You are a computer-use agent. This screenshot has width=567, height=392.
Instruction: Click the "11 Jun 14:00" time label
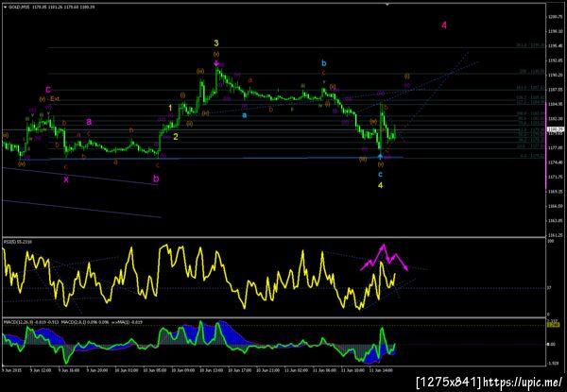(380, 370)
